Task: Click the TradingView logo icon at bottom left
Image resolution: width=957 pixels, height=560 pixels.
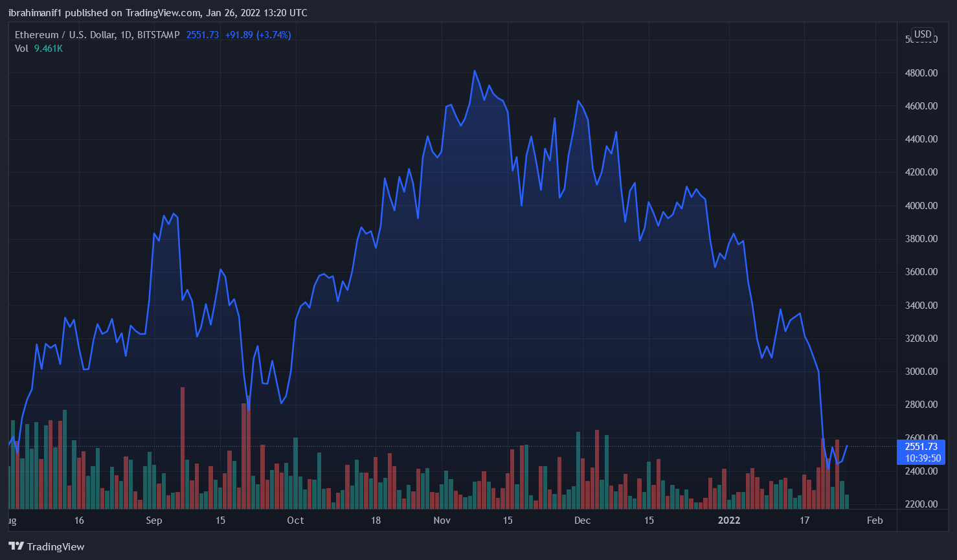Action: click(16, 546)
